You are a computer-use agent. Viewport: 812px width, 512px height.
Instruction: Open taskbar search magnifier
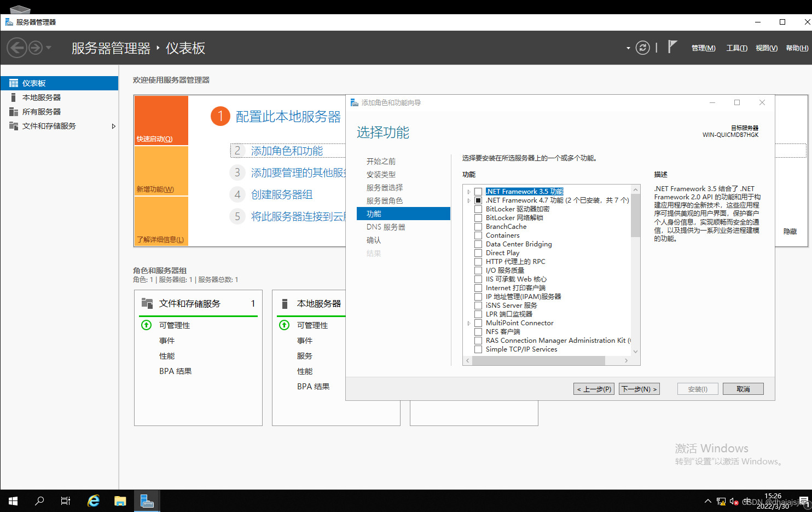39,501
